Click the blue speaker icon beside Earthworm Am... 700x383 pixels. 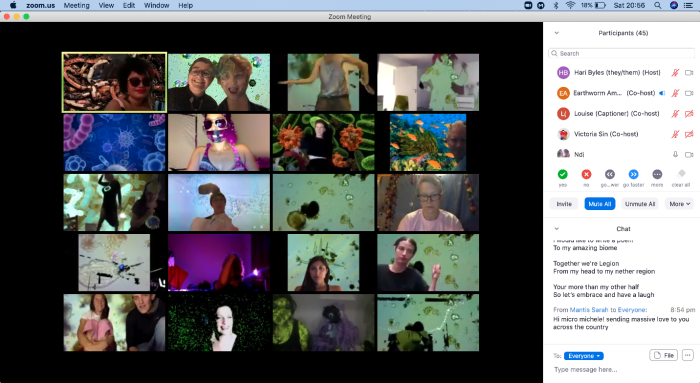tap(662, 93)
